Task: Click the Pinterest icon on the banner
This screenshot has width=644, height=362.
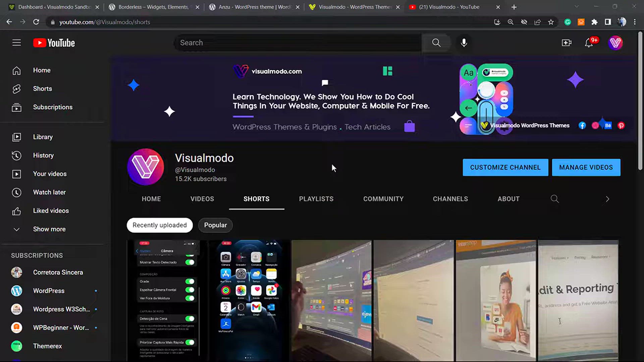Action: point(621,125)
